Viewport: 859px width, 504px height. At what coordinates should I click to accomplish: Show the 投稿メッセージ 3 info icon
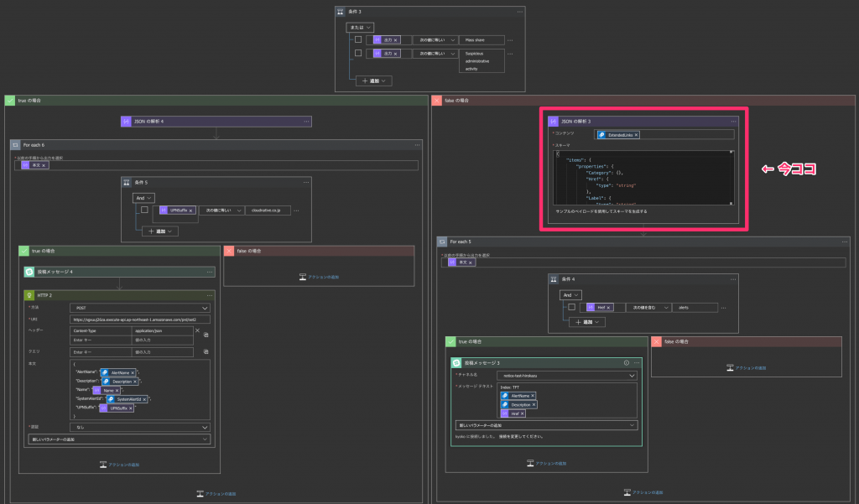pyautogui.click(x=626, y=362)
